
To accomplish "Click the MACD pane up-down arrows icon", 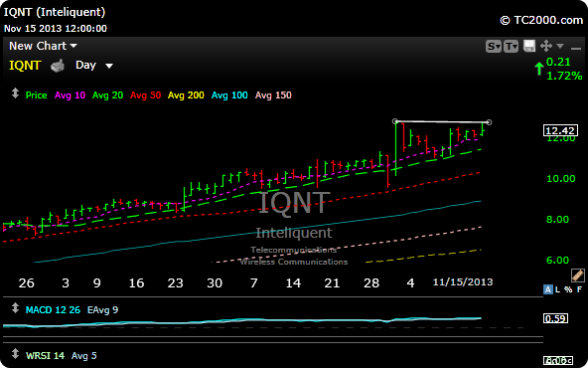I will coord(15,308).
